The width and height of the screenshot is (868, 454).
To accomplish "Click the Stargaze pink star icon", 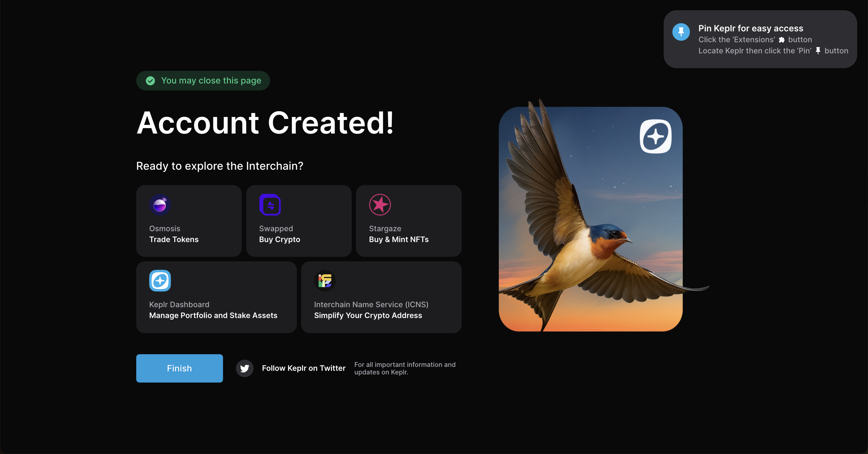I will pos(380,205).
